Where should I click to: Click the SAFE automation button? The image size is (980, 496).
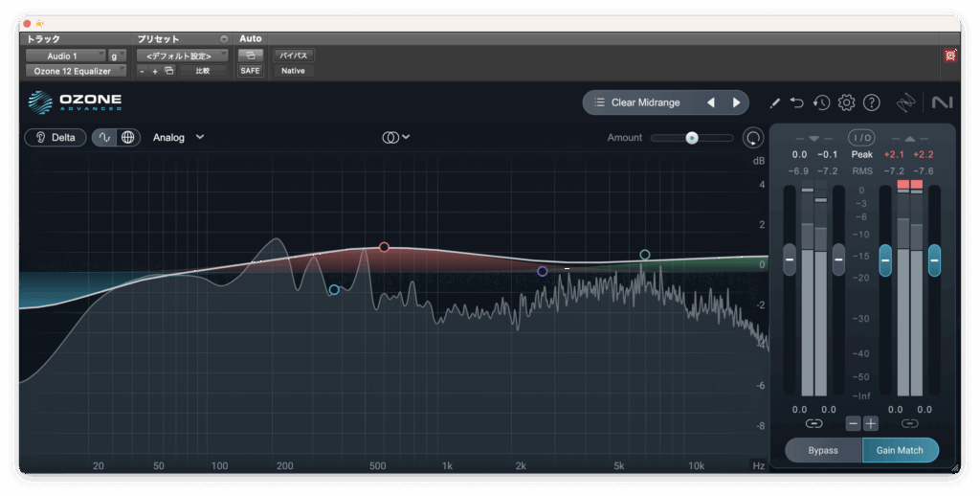click(x=250, y=71)
